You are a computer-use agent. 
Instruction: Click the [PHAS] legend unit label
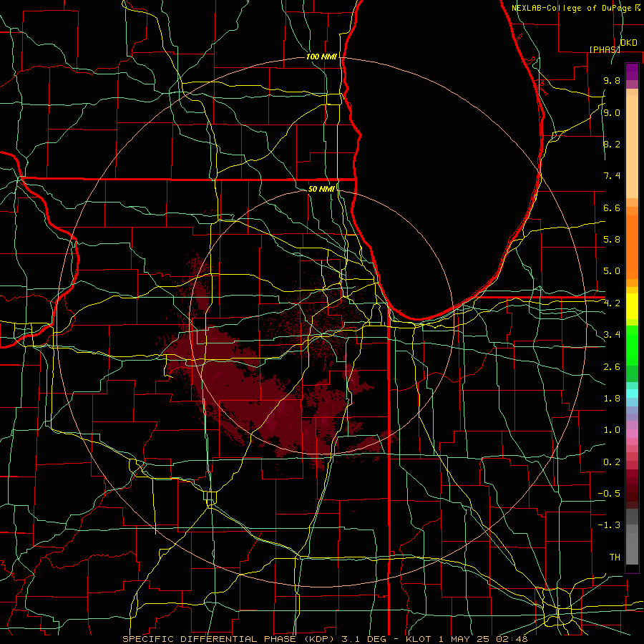605,49
